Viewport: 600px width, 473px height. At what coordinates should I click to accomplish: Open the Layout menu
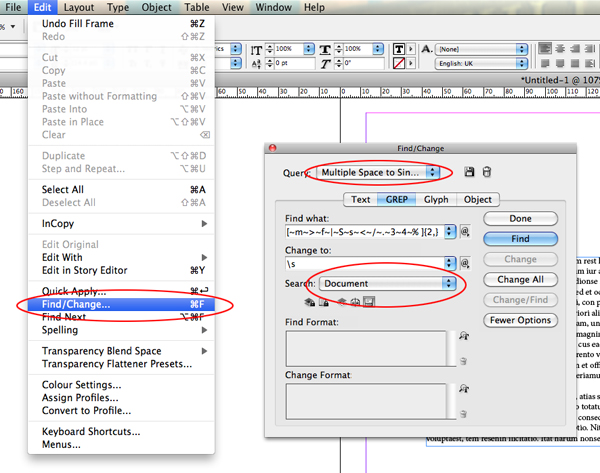[79, 7]
